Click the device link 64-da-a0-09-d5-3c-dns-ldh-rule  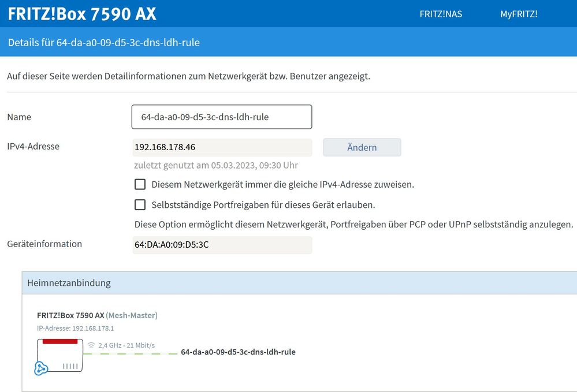239,352
